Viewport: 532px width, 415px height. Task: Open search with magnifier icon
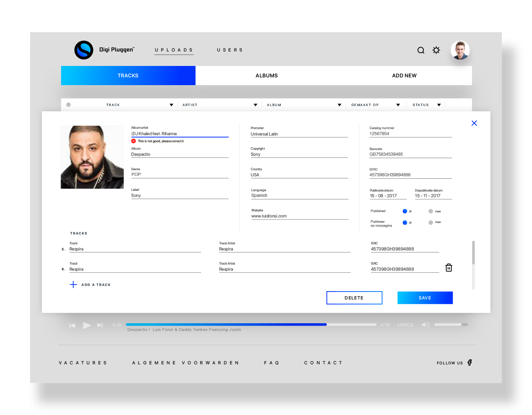pos(421,50)
